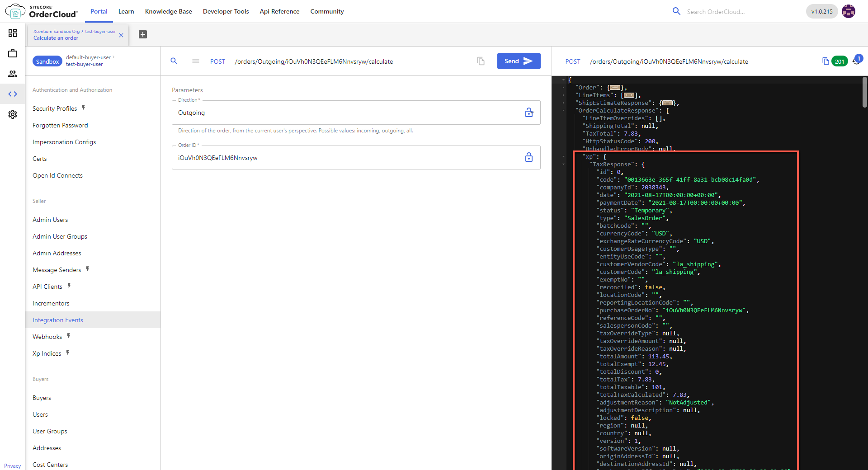Click the response JSON scrollbar thumb
Viewport: 868px width, 470px height.
tap(864, 92)
